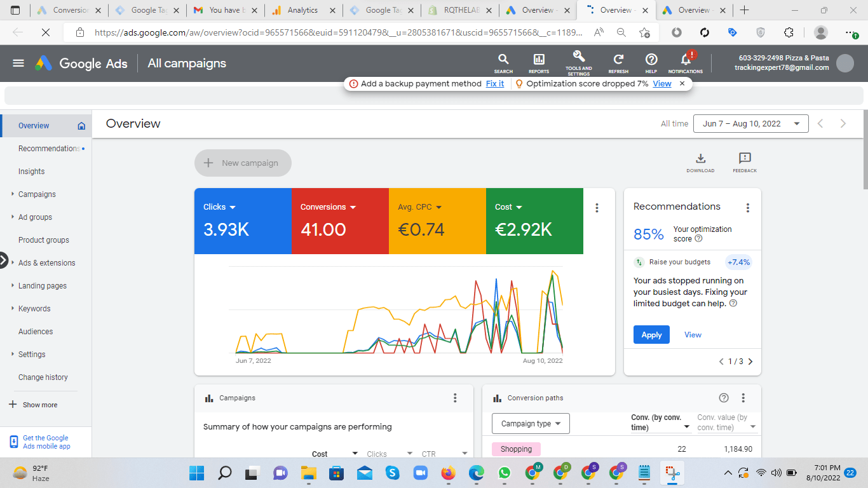Open the main hamburger menu
The width and height of the screenshot is (868, 488).
tap(18, 63)
